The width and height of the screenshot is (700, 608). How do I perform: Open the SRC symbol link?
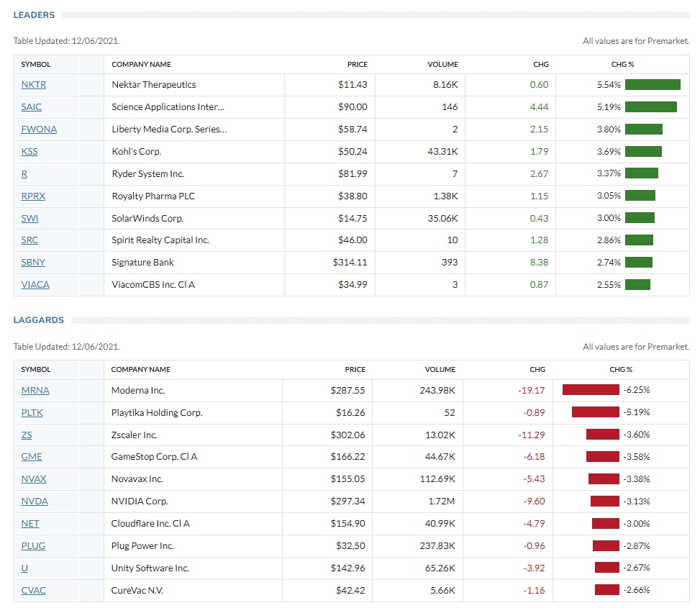[29, 240]
